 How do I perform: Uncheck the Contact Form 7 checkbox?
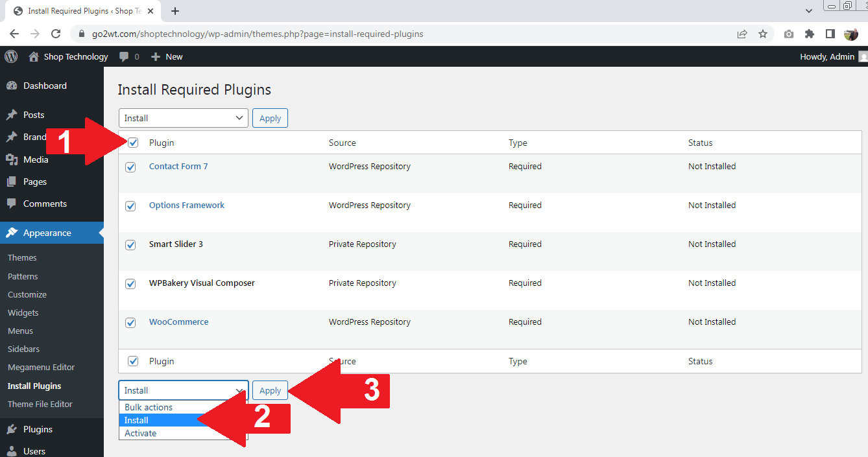pos(130,167)
